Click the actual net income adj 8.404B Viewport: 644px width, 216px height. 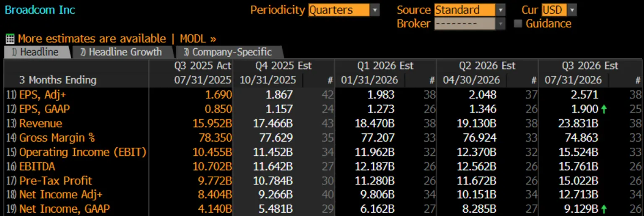coord(216,195)
